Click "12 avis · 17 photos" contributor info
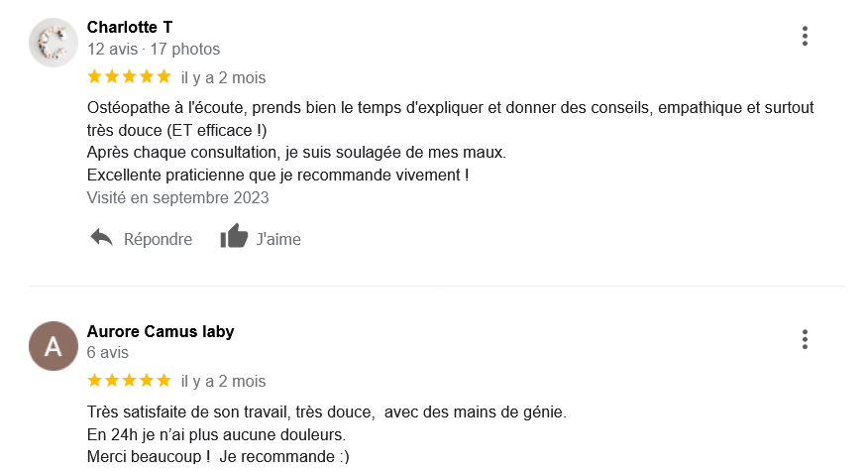 (x=154, y=49)
